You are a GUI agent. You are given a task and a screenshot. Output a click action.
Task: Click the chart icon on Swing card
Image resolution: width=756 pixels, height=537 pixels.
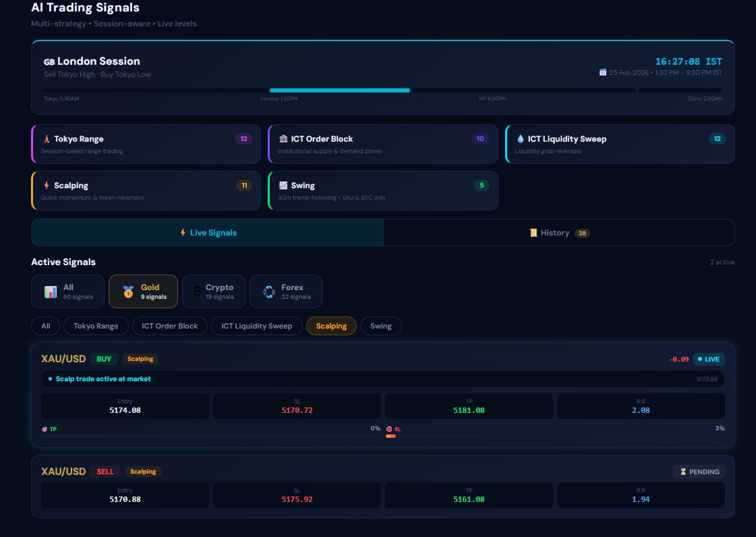(x=283, y=186)
